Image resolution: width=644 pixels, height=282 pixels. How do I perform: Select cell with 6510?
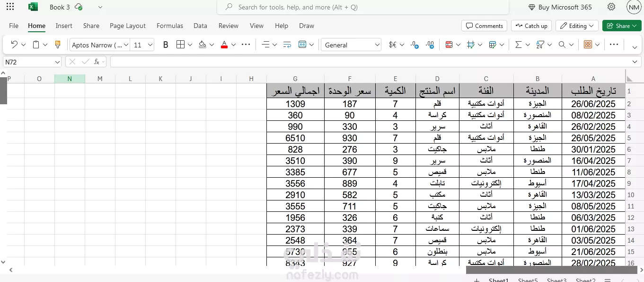click(x=295, y=138)
